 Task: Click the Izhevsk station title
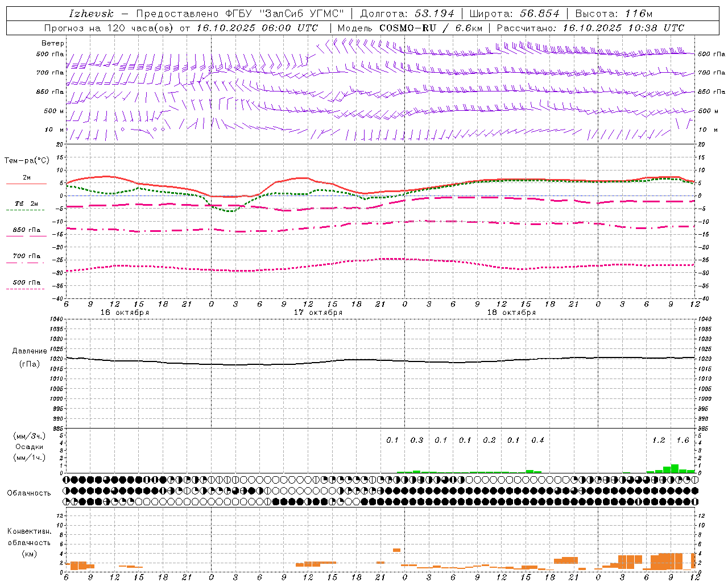pyautogui.click(x=91, y=14)
